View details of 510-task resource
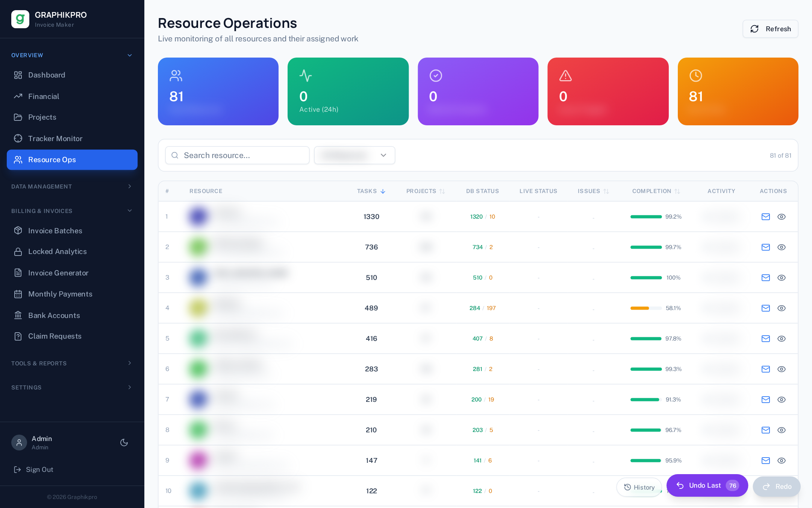This screenshot has width=812, height=508. [x=782, y=278]
